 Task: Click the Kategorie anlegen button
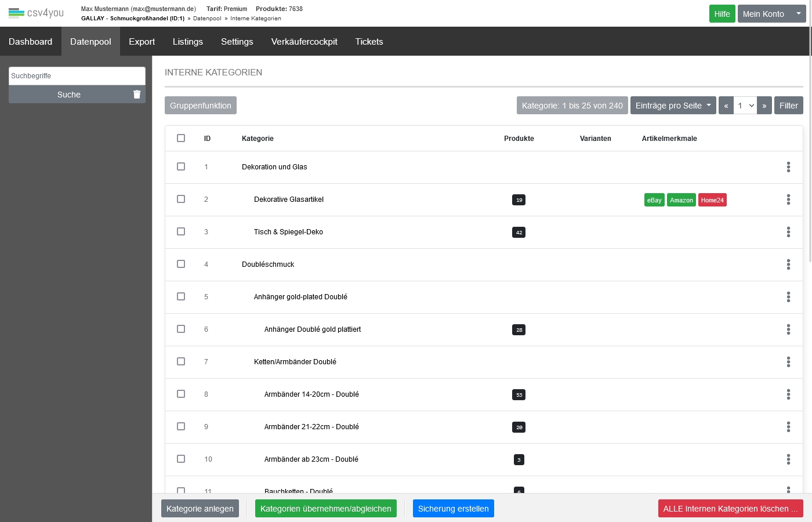(x=200, y=509)
